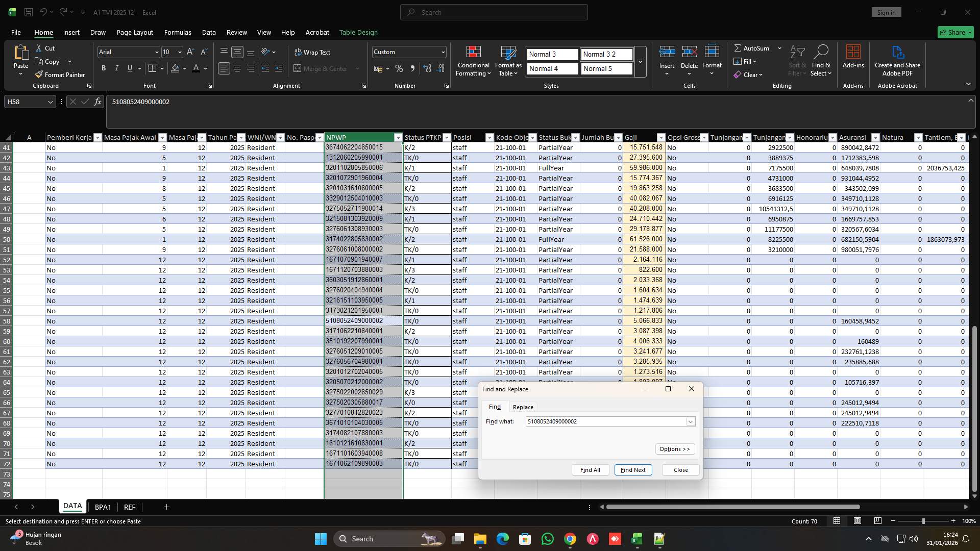Click the Find Next button
This screenshot has width=980, height=551.
pos(632,469)
